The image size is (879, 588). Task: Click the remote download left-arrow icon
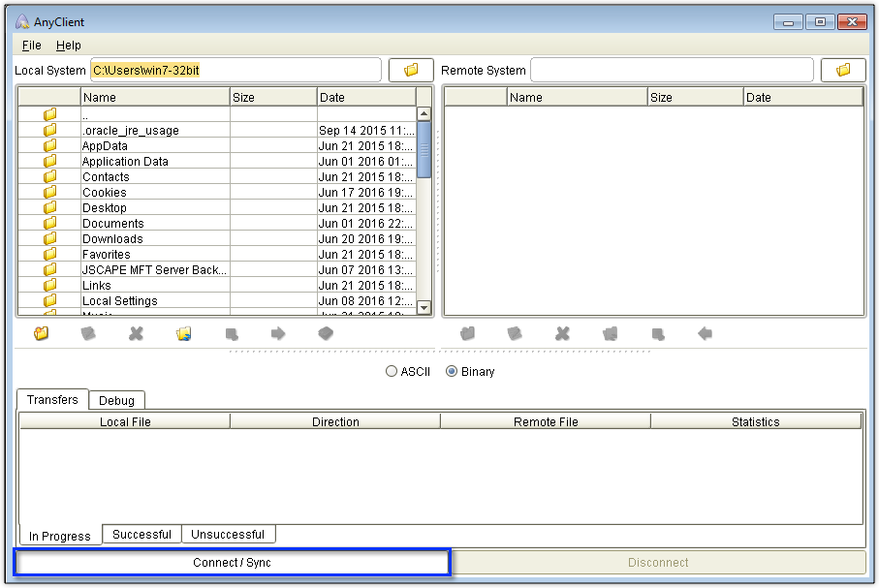click(x=706, y=333)
